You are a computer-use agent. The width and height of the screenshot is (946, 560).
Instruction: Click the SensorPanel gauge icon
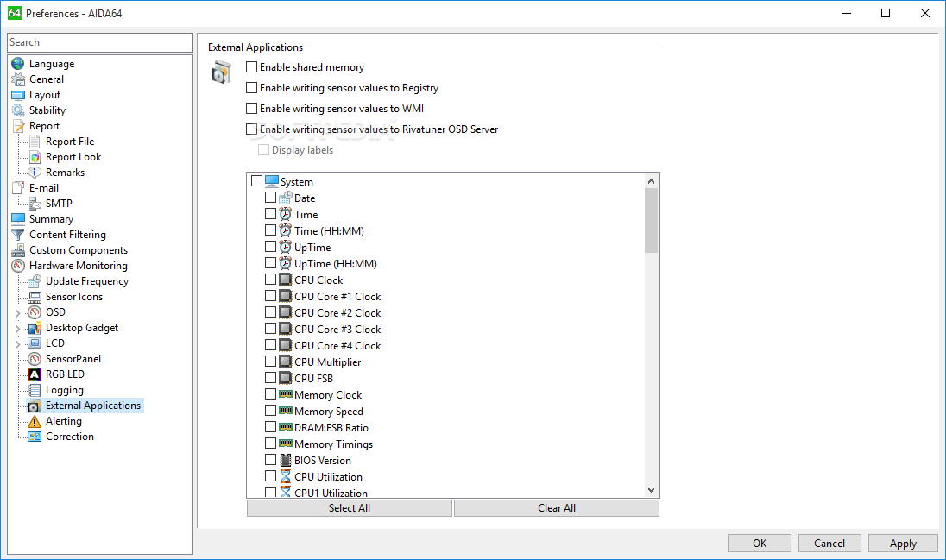click(x=35, y=359)
